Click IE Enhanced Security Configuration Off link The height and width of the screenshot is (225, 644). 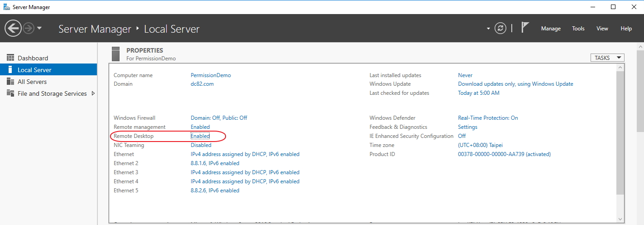[462, 136]
